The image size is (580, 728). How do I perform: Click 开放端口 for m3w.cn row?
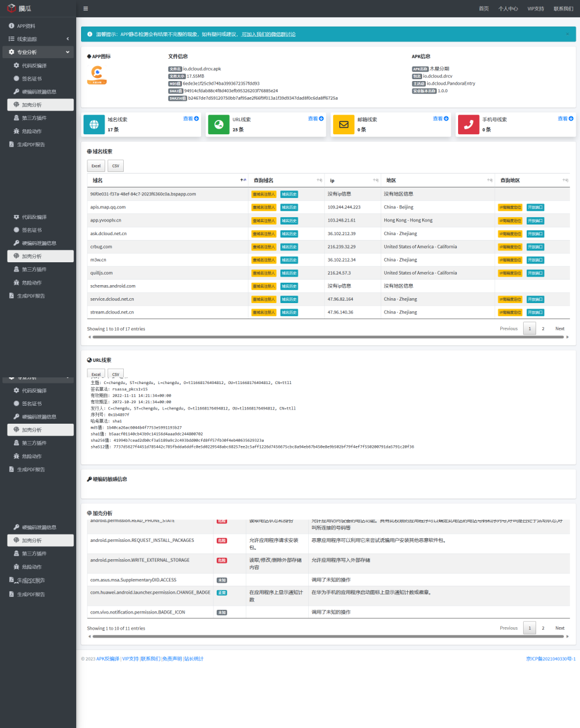pos(535,260)
